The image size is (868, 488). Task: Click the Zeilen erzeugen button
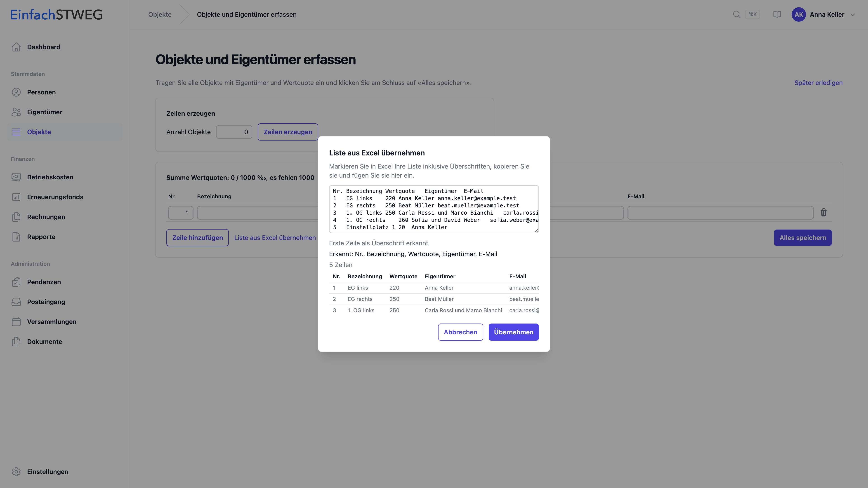(288, 132)
